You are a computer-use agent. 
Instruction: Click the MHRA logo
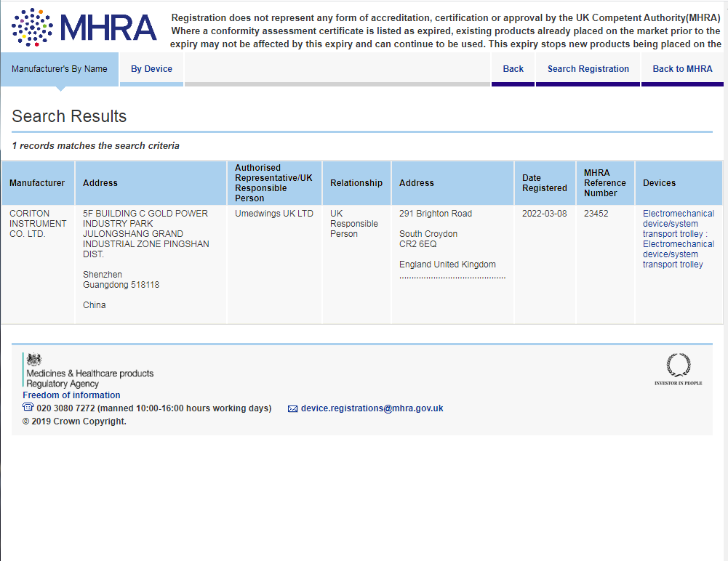coord(84,28)
